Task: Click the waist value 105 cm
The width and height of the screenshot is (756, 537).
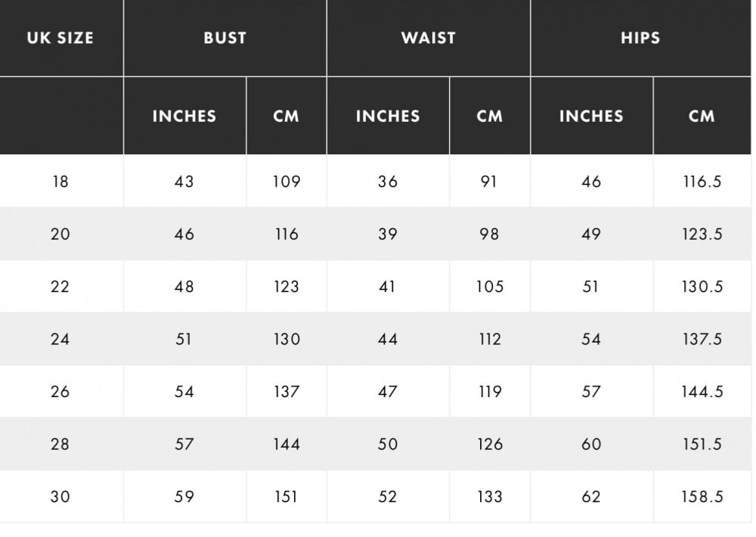Action: (490, 287)
